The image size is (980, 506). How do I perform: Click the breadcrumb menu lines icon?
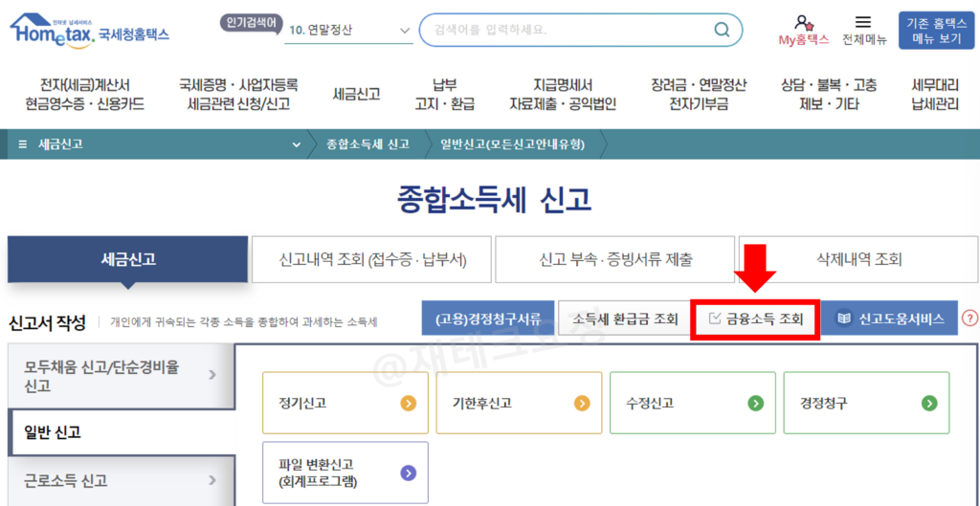coord(23,144)
